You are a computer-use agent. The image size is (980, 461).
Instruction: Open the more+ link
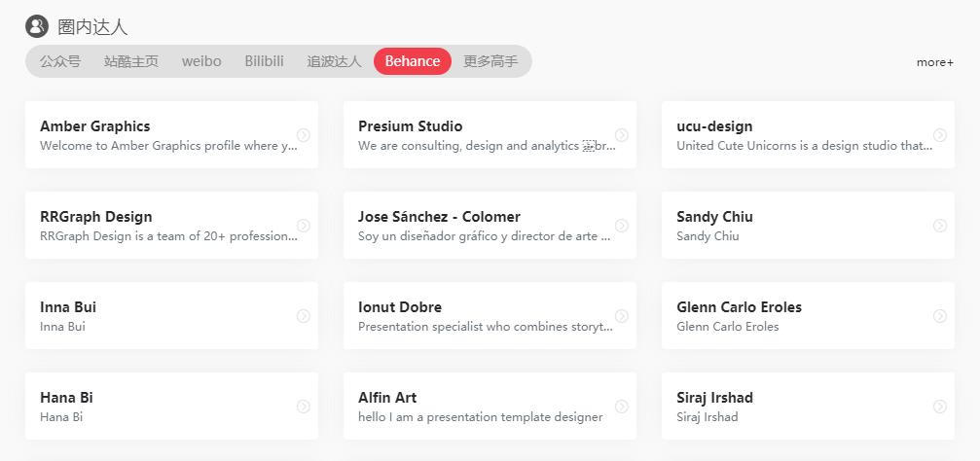pos(935,62)
